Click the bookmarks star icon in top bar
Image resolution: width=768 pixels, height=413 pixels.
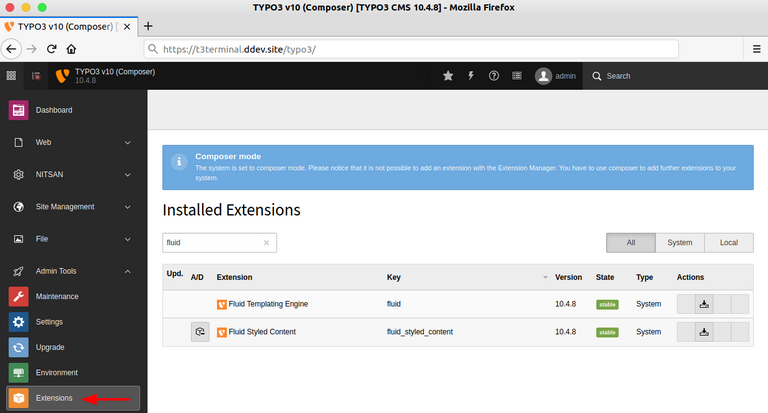click(x=448, y=75)
